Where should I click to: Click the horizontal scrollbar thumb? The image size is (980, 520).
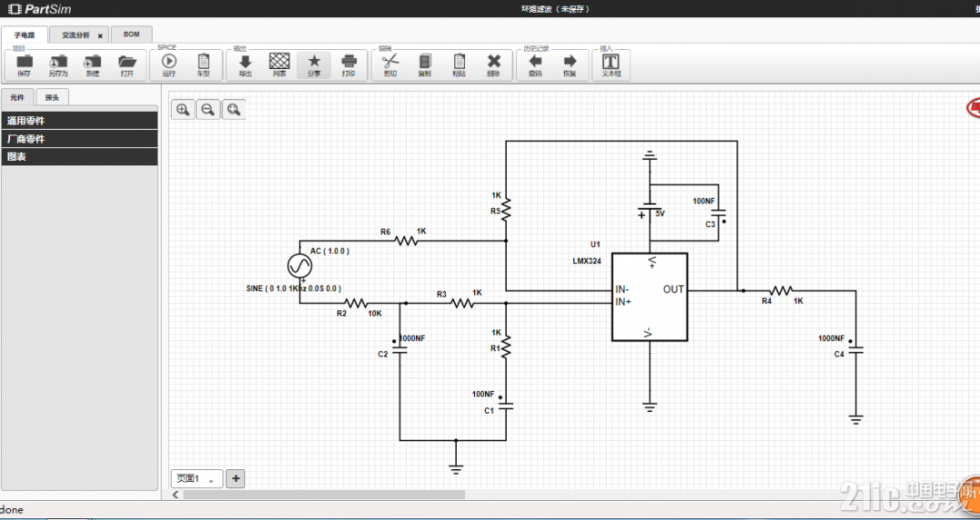click(324, 495)
